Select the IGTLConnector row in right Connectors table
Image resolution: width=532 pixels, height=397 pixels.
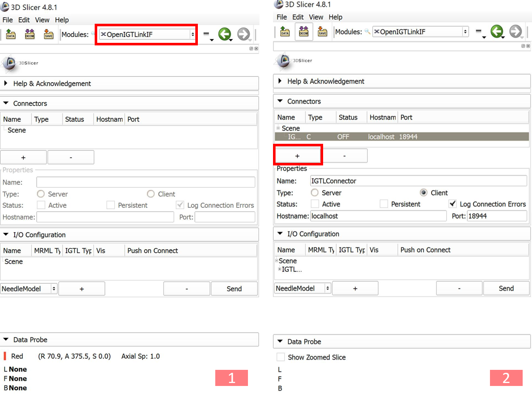[402, 137]
